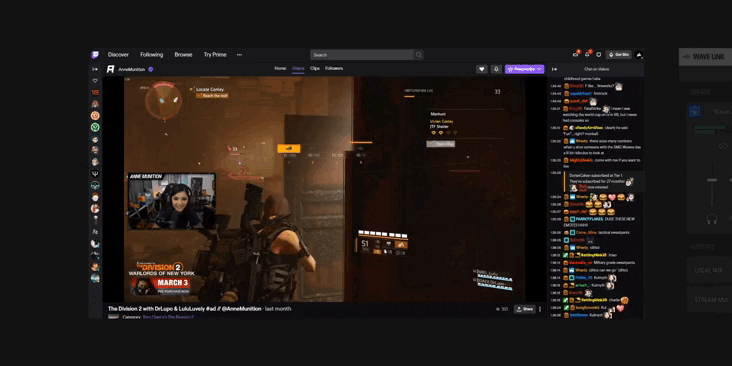732x366 pixels.
Task: Click the AnneMunition channel logo
Action: pos(111,69)
